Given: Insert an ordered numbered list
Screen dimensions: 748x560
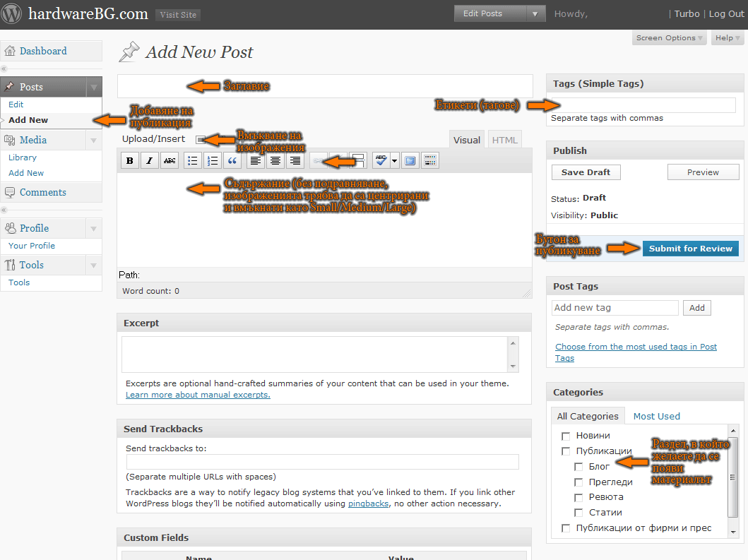Looking at the screenshot, I should [213, 161].
